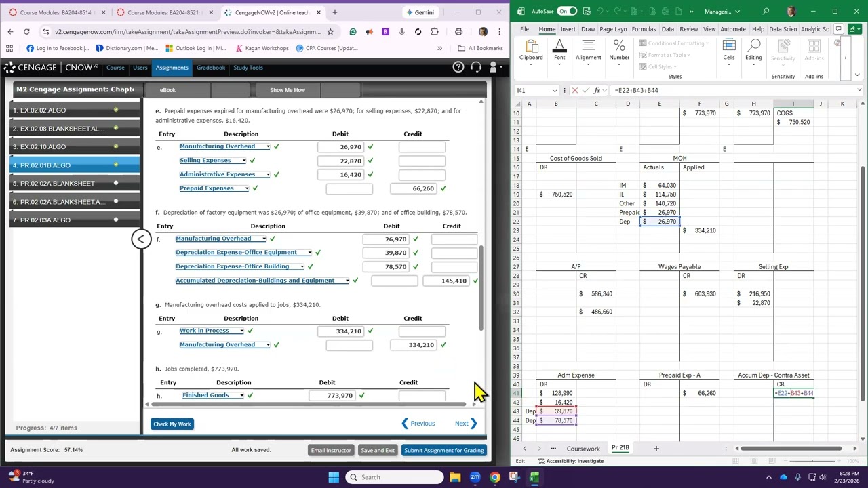Click Manufacturing Overhead credit field in entry g
This screenshot has width=868, height=488.
click(x=413, y=345)
